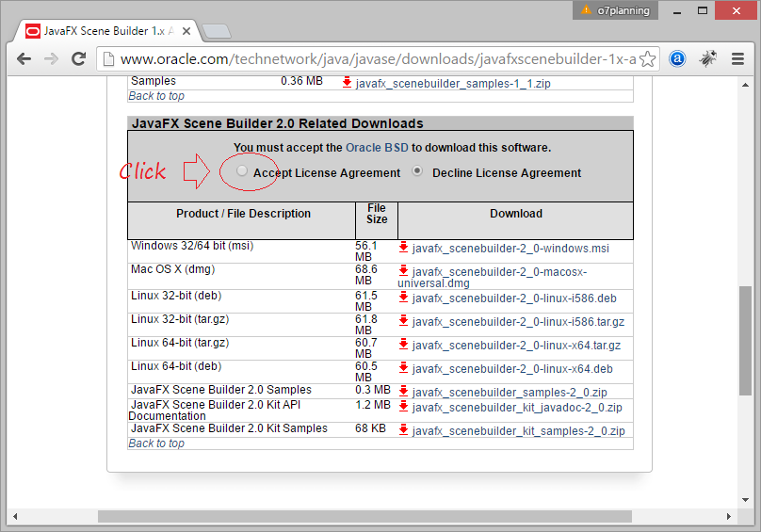Click download icon for linux-x64.deb
The height and width of the screenshot is (532, 761).
click(403, 367)
